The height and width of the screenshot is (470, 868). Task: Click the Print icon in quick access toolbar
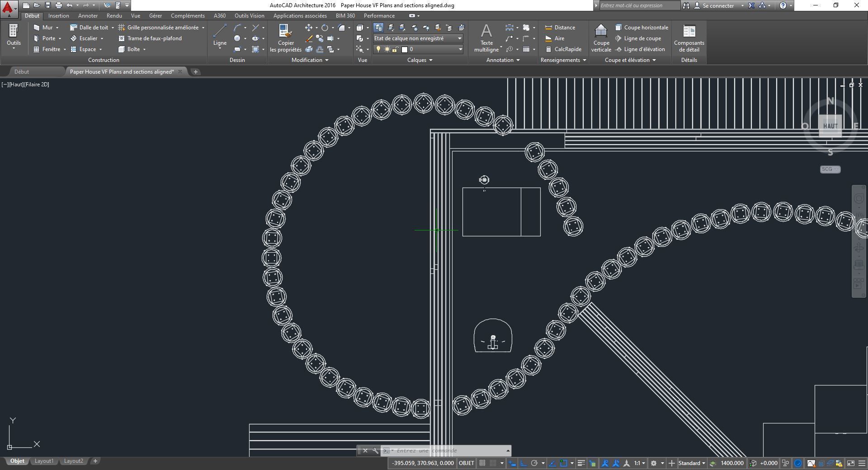tap(59, 5)
